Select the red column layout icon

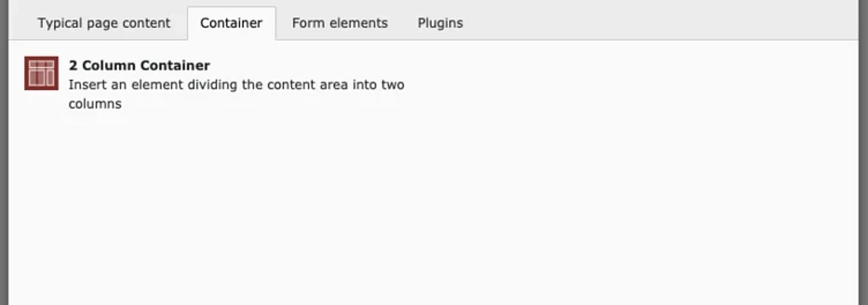click(x=41, y=73)
